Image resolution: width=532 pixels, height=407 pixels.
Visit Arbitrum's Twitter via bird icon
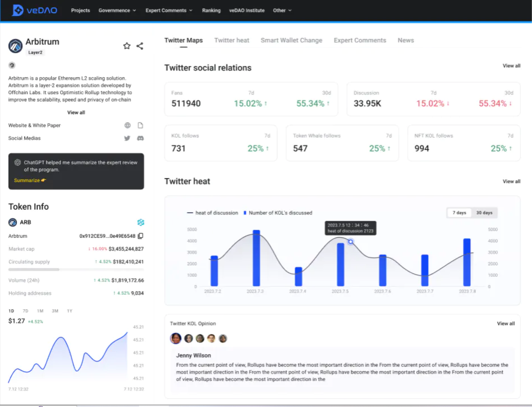127,138
